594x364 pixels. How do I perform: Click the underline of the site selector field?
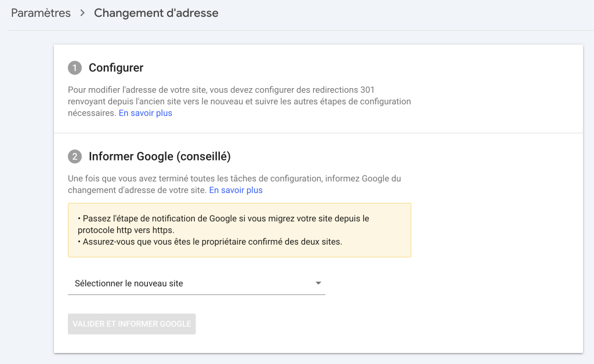click(x=196, y=294)
